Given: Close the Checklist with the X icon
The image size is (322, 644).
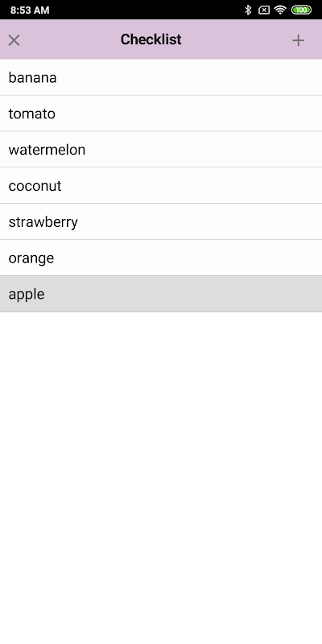Looking at the screenshot, I should pyautogui.click(x=14, y=40).
